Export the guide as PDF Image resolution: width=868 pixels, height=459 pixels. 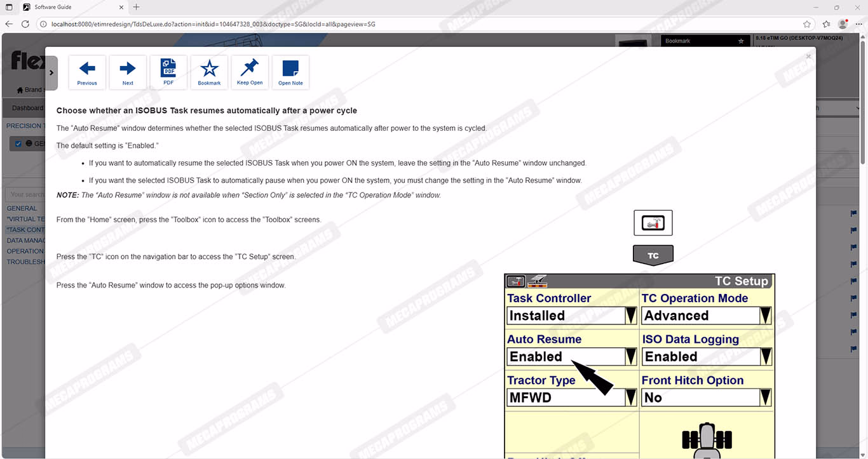click(x=168, y=72)
